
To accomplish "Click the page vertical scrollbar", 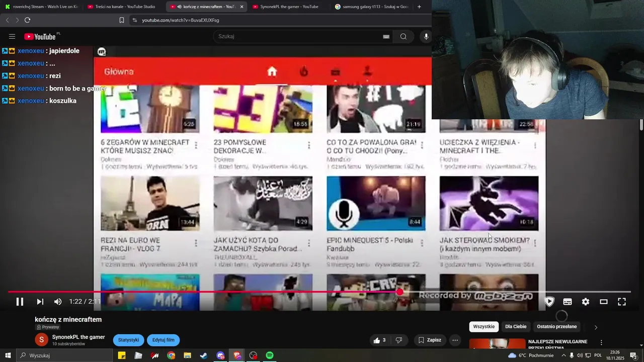I will pyautogui.click(x=641, y=125).
